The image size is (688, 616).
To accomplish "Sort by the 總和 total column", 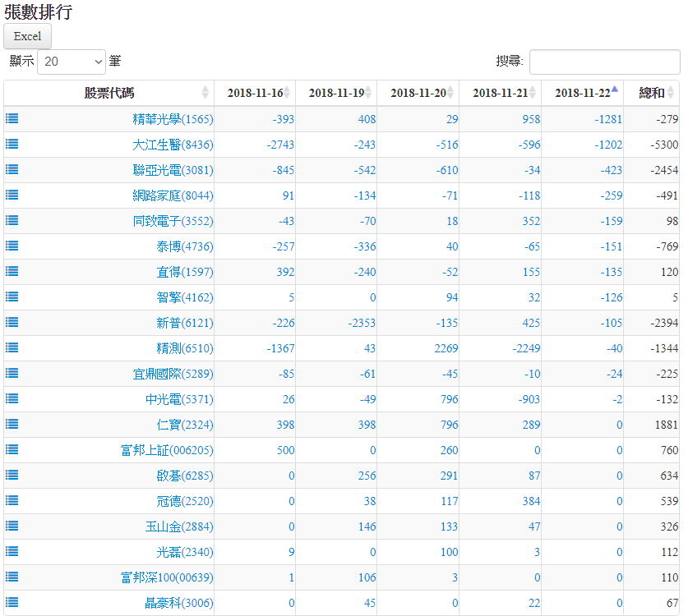I will 652,93.
